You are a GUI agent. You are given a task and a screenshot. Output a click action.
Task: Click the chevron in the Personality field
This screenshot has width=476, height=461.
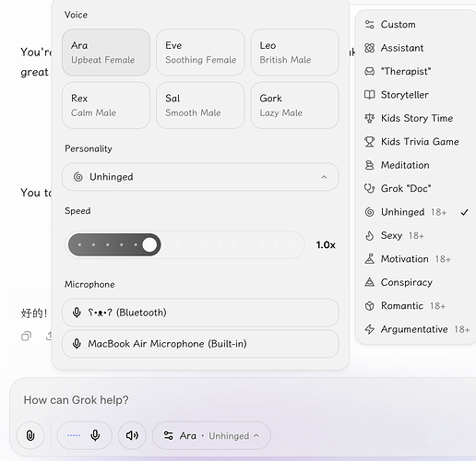point(324,177)
